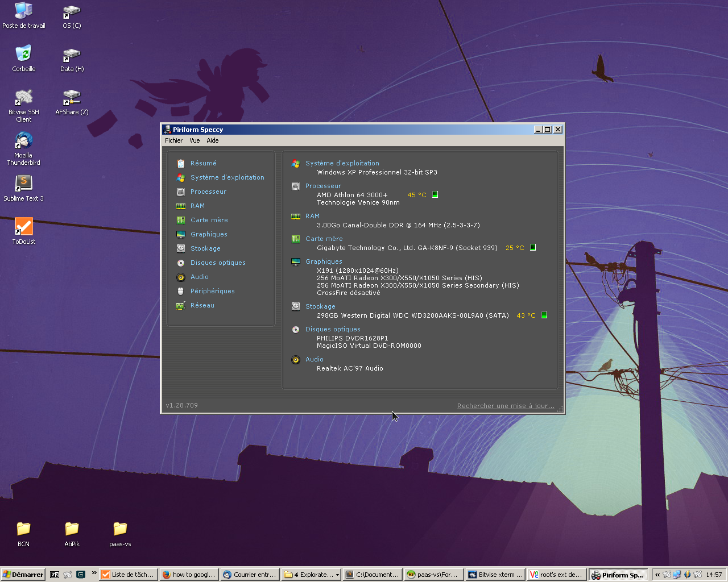Screen dimensions: 728x582
Task: Click the Stockage icon in summary panel
Action: [296, 306]
